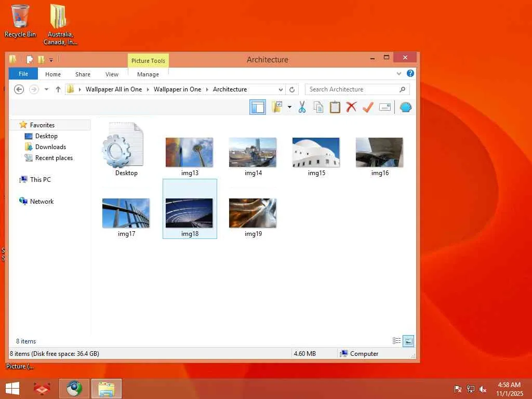Click Properties icon in quick access toolbar
532x399 pixels.
tap(30, 60)
